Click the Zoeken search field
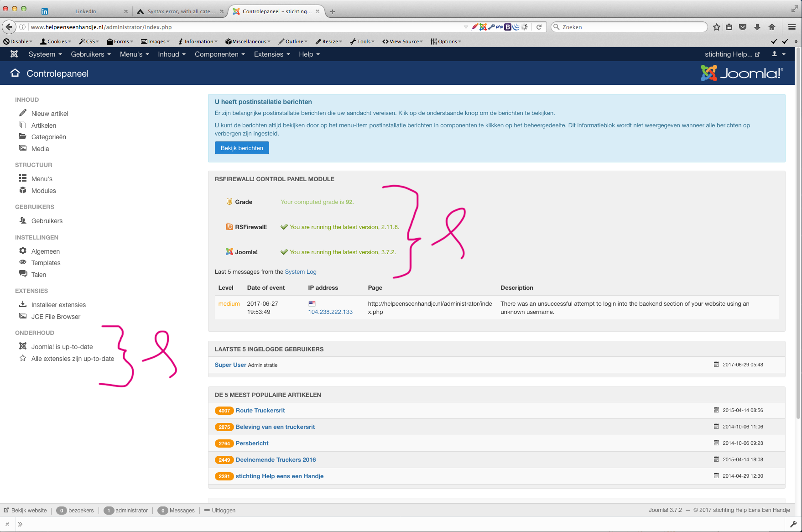This screenshot has height=532, width=802. pos(630,27)
